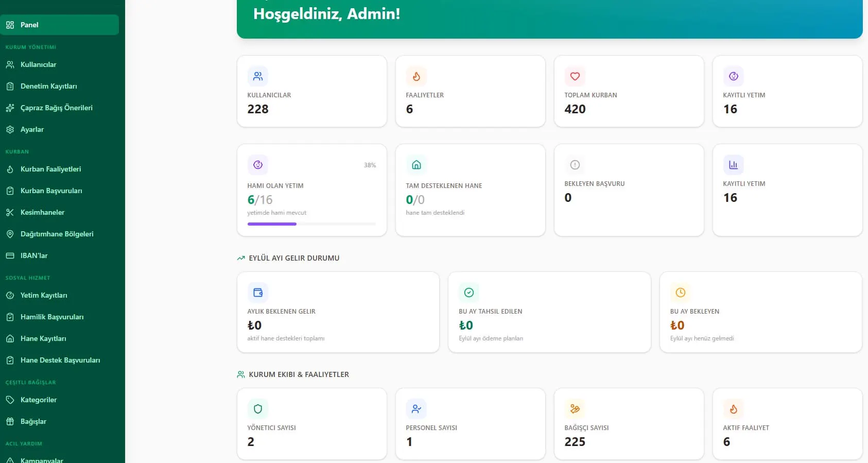Viewport: 868px width, 463px height.
Task: Click the flame icon on Faaliyetler card
Action: click(x=416, y=76)
